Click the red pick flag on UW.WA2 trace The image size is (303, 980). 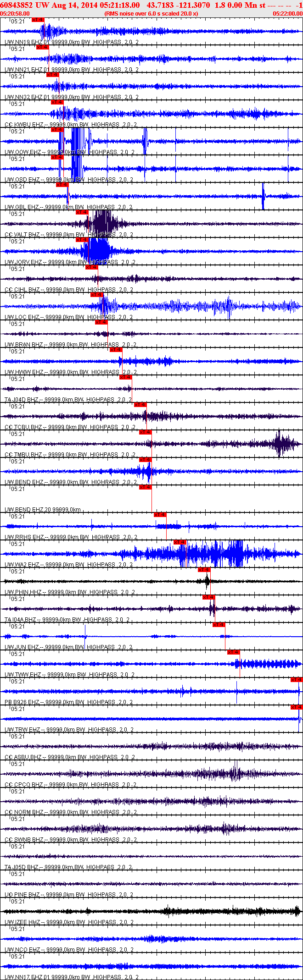click(180, 542)
